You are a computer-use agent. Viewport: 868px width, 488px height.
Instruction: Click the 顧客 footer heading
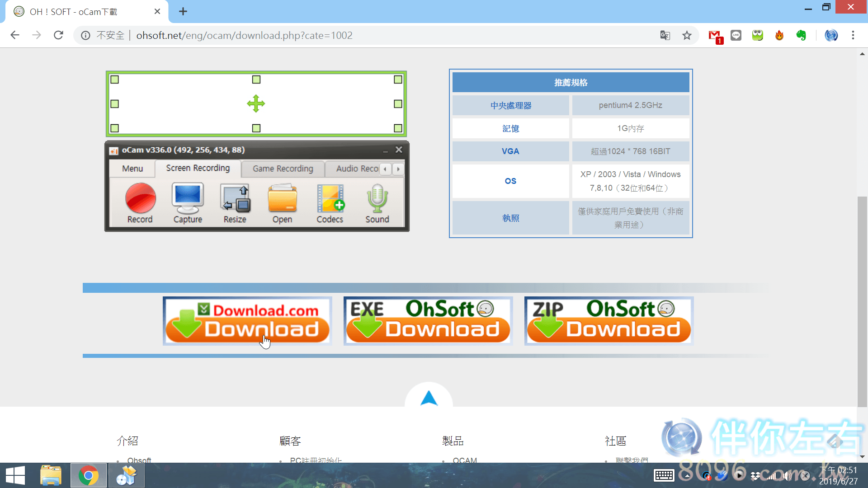tap(290, 441)
